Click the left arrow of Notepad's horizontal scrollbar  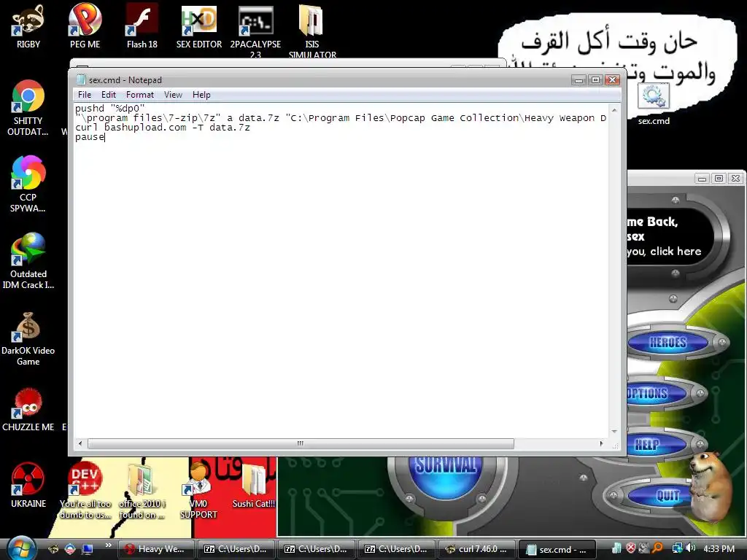click(80, 444)
